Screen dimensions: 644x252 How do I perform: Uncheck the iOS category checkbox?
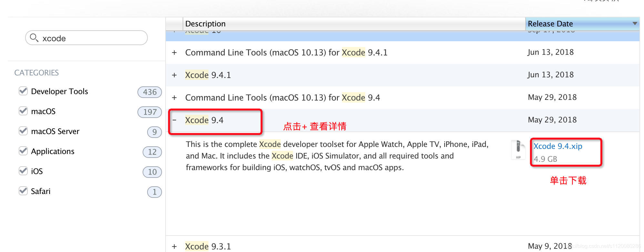point(23,171)
